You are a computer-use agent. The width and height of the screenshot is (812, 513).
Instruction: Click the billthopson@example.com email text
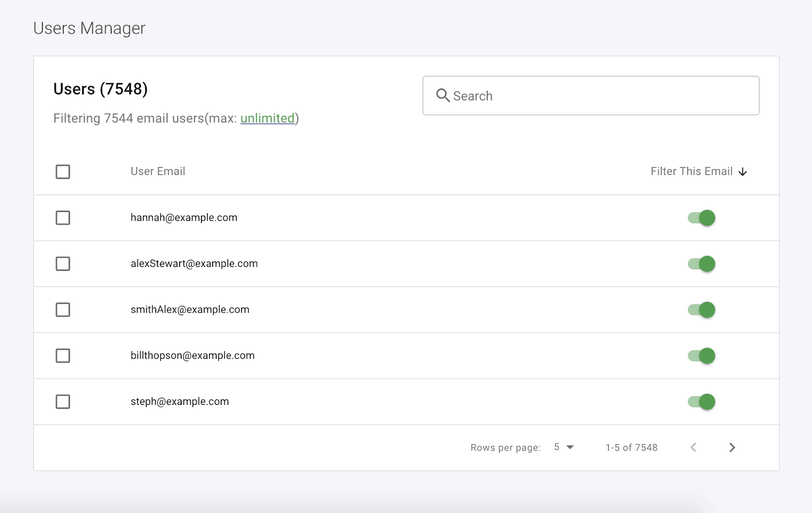[192, 356]
